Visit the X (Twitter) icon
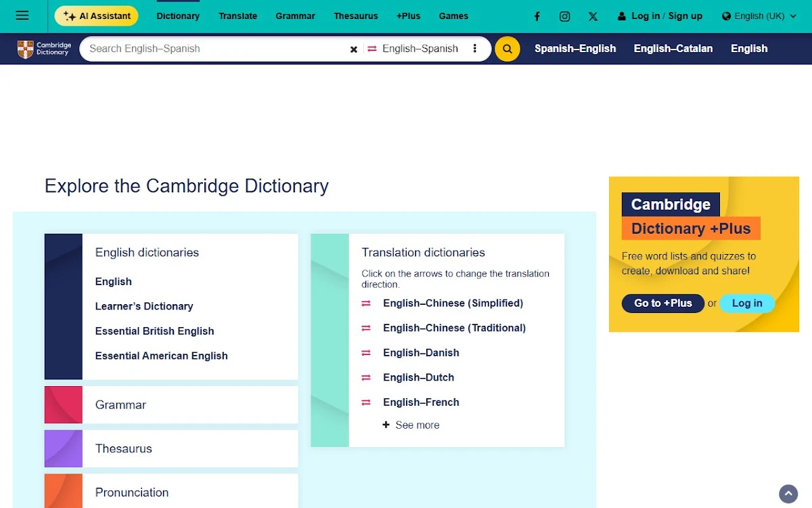812x508 pixels. pyautogui.click(x=593, y=16)
